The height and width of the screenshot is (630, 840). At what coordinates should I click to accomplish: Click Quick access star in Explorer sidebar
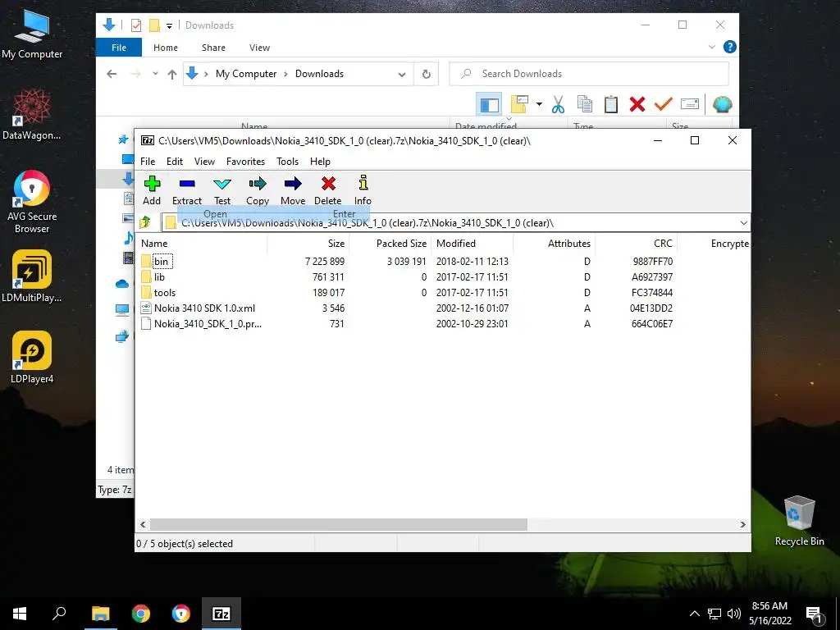[x=124, y=139]
